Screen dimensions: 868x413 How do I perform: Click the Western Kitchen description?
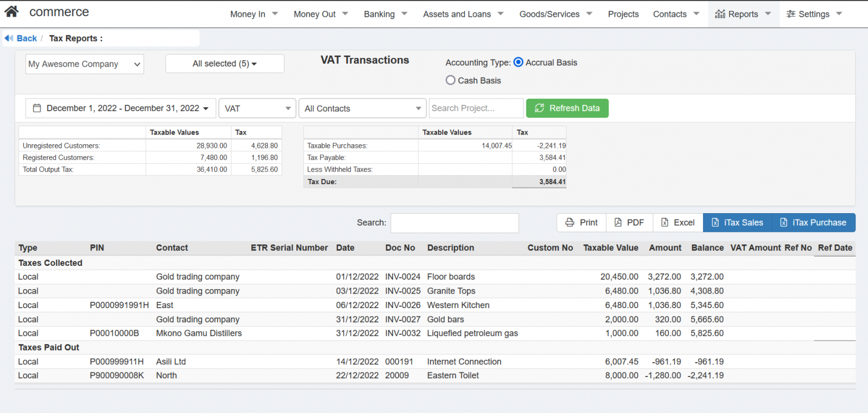458,305
